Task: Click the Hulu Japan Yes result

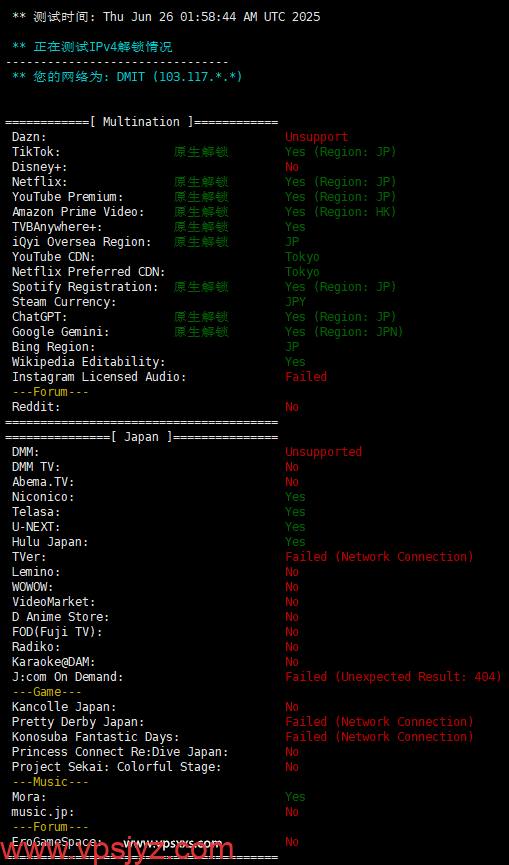Action: [296, 542]
